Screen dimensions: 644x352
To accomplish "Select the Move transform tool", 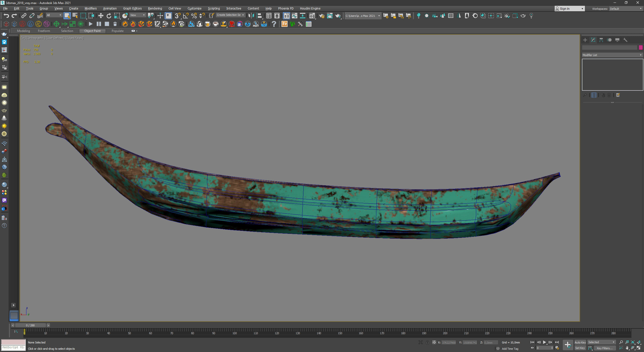I will coord(101,16).
